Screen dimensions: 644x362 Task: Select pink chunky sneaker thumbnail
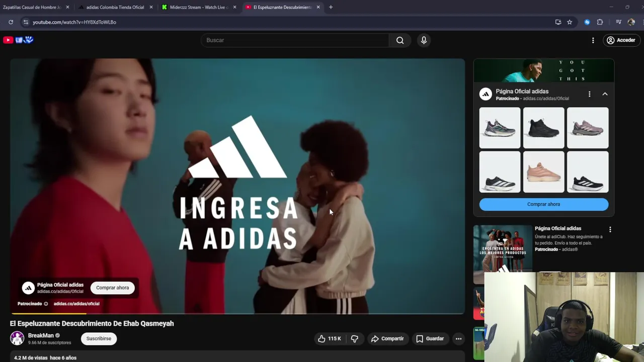(543, 172)
